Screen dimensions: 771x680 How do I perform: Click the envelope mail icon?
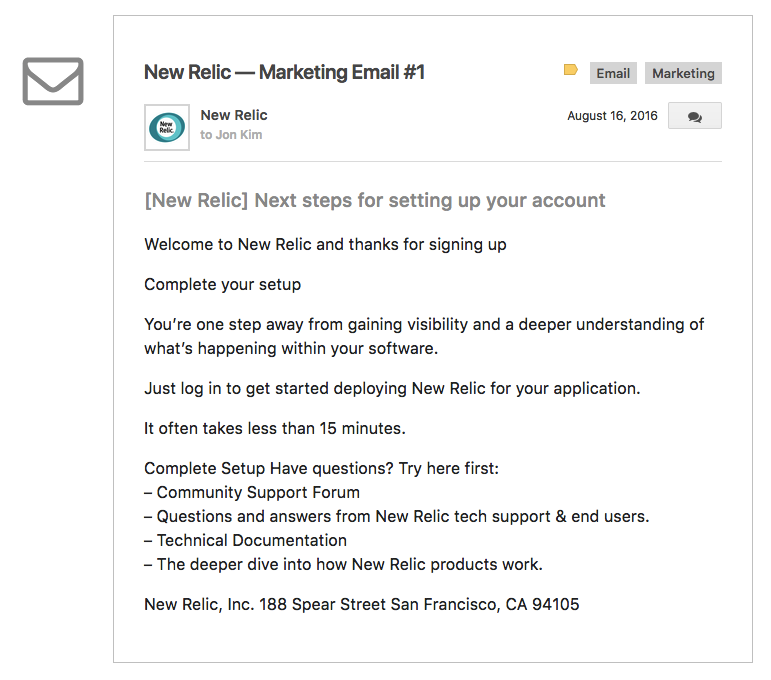click(53, 81)
